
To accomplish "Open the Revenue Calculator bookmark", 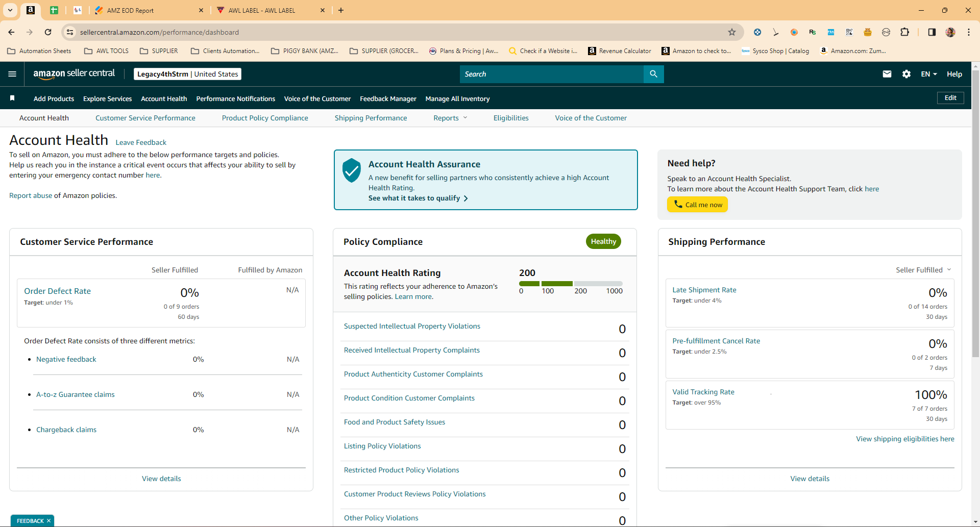I will click(620, 51).
